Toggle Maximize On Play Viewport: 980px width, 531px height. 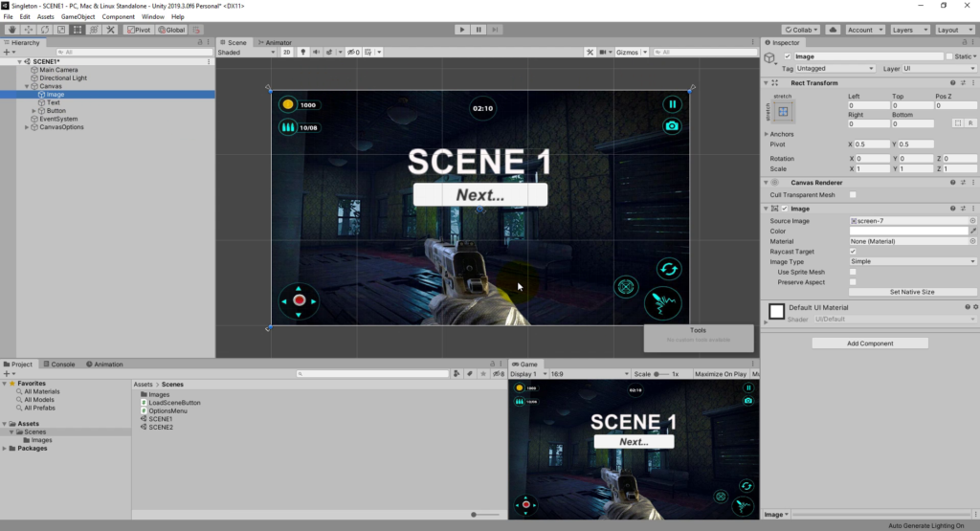tap(720, 373)
